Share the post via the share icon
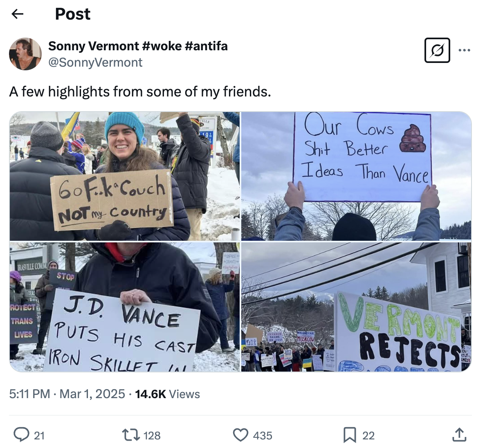Viewport: 485px width, 448px height. 459,435
